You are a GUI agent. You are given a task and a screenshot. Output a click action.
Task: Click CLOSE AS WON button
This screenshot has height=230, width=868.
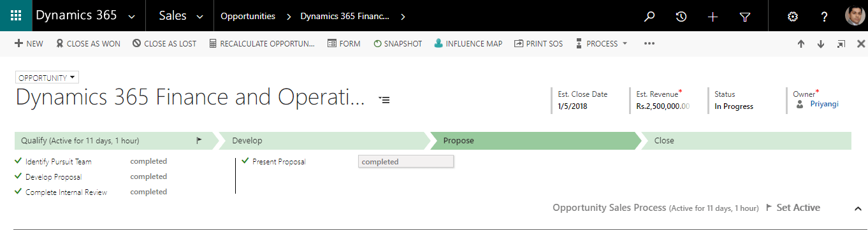[x=88, y=44]
